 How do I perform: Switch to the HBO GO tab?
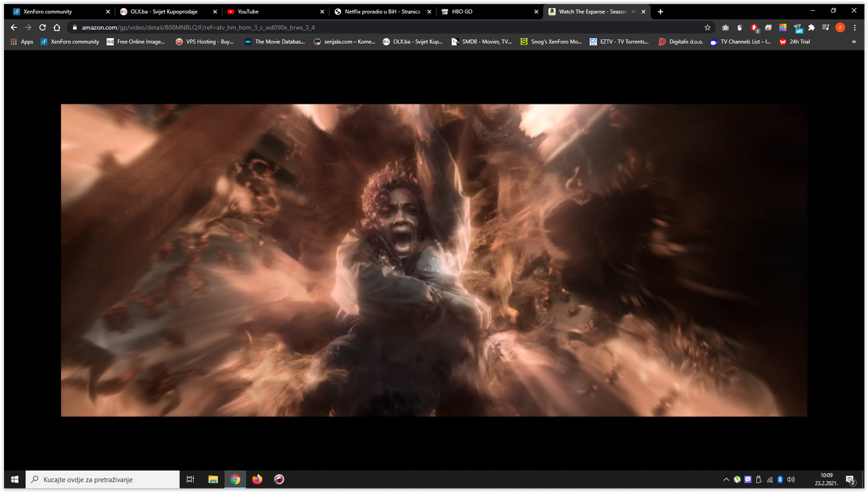[x=490, y=12]
